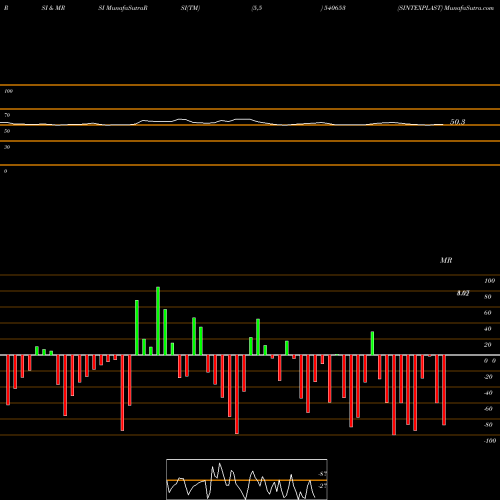Click the MR axis label '-40'
This screenshot has width=500, height=500.
click(488, 393)
